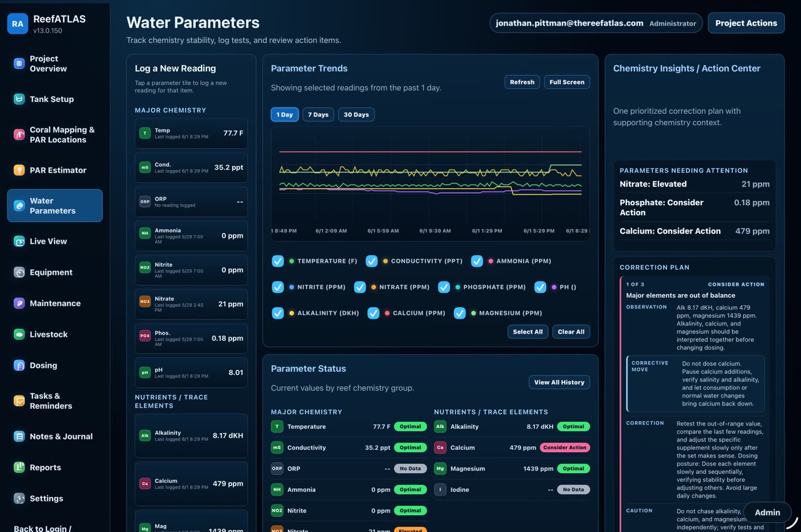Viewport: 801px width, 532px height.
Task: Click the Dosing sidebar icon
Action: (x=19, y=366)
